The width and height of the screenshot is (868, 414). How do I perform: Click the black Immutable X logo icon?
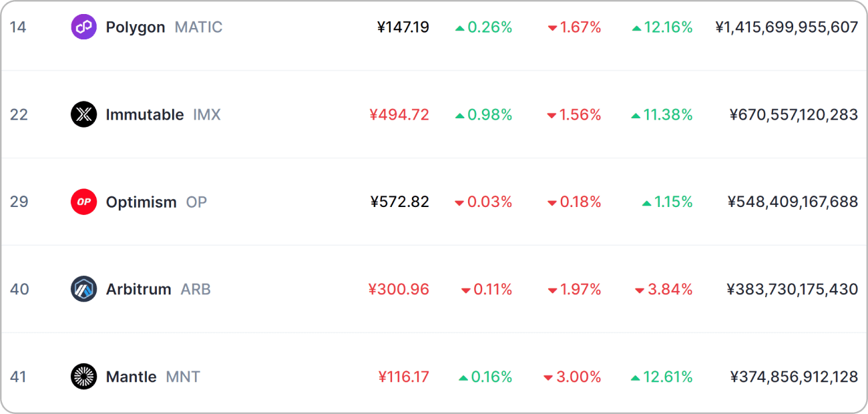tap(83, 114)
